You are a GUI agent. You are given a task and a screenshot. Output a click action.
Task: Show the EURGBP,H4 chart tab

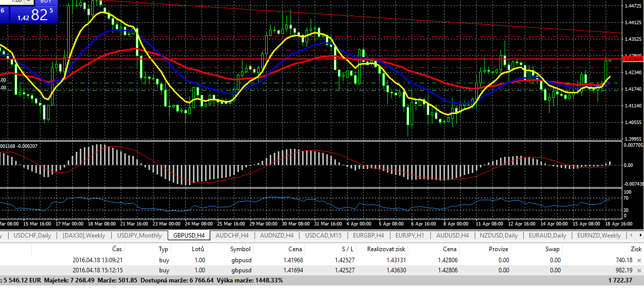367,236
